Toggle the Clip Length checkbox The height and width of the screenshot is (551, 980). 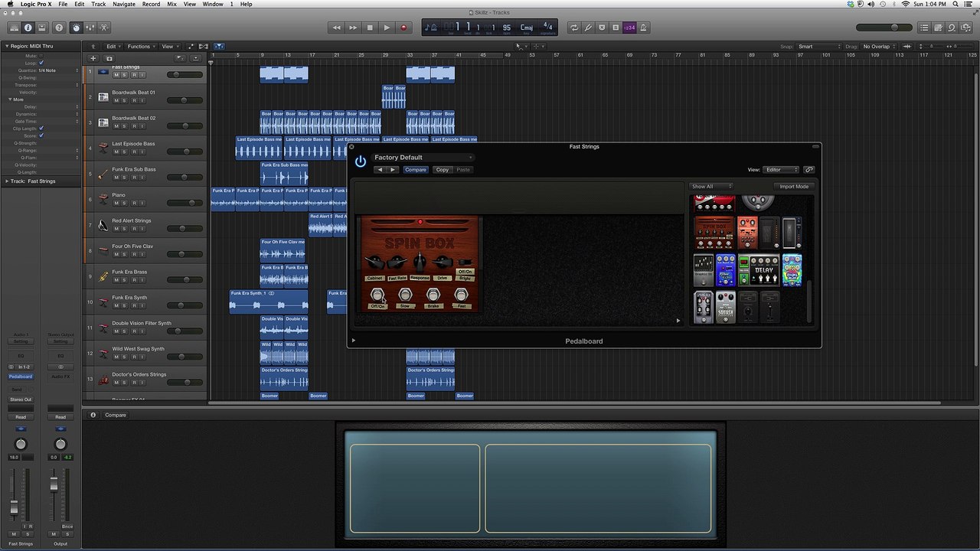pyautogui.click(x=41, y=129)
